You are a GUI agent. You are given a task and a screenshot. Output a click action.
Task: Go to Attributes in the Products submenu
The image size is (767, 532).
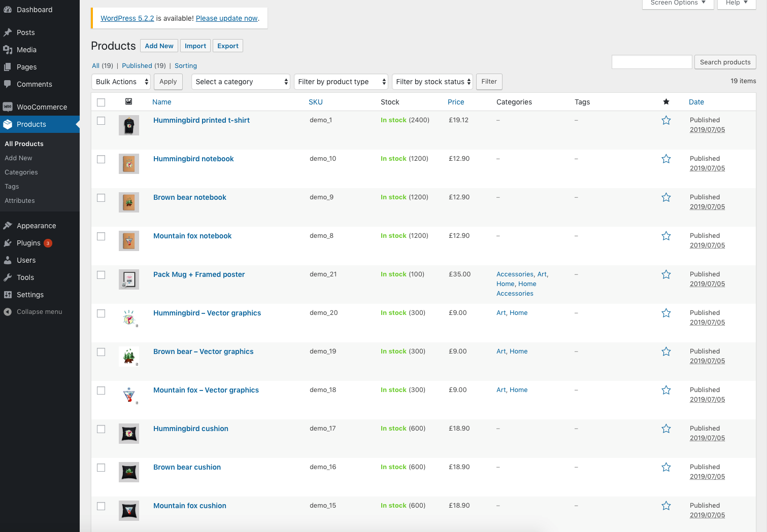(20, 201)
